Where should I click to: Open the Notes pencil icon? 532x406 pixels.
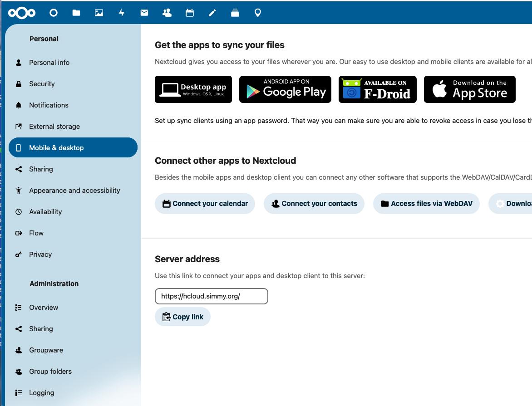[212, 13]
